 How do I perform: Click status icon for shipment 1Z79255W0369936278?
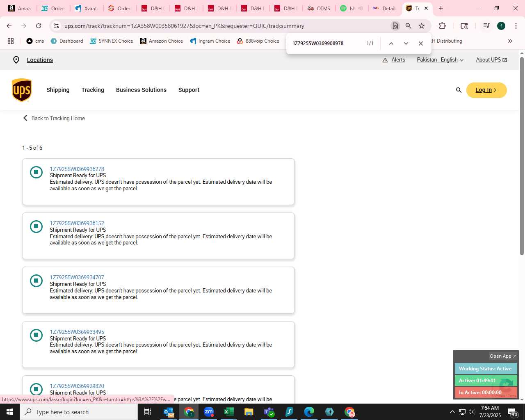[x=36, y=172]
